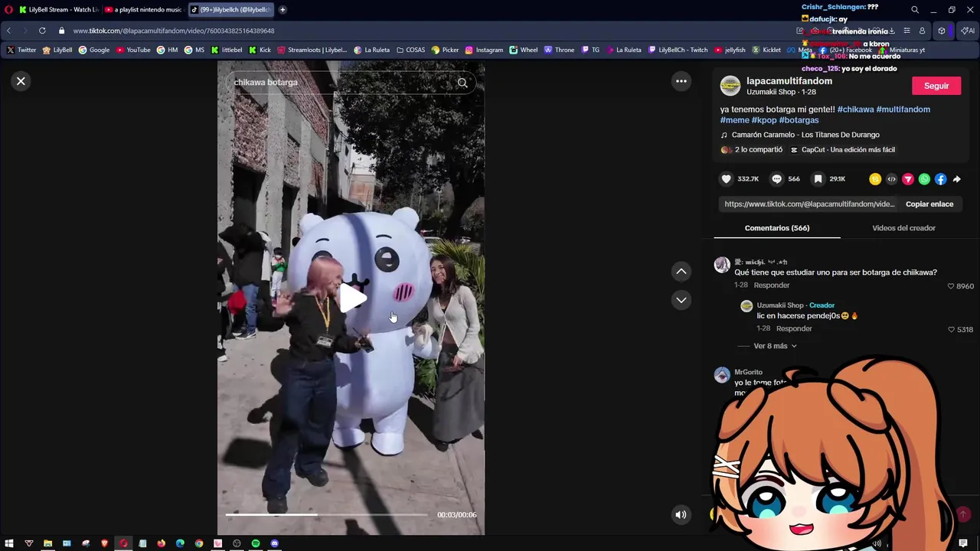Screen dimensions: 980x551
Task: Open the three-dots video options menu
Action: (x=681, y=81)
